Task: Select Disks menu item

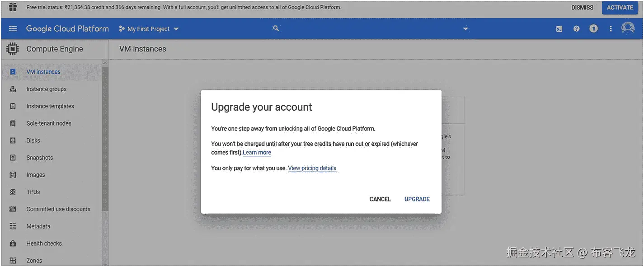Action: [x=52, y=141]
